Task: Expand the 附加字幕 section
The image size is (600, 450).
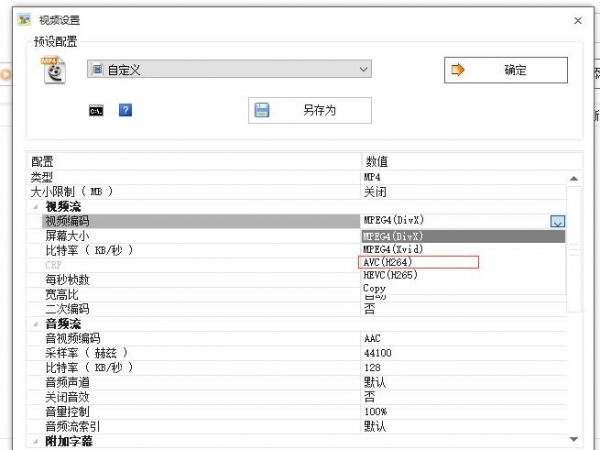Action: coord(35,441)
